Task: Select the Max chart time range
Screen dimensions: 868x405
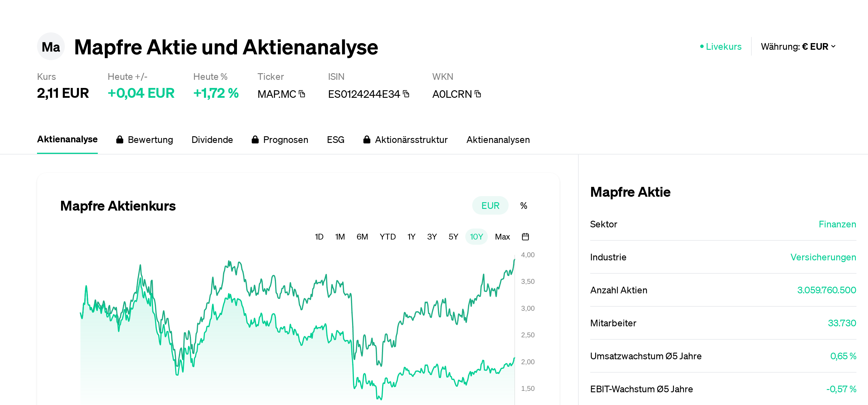Action: [x=502, y=237]
